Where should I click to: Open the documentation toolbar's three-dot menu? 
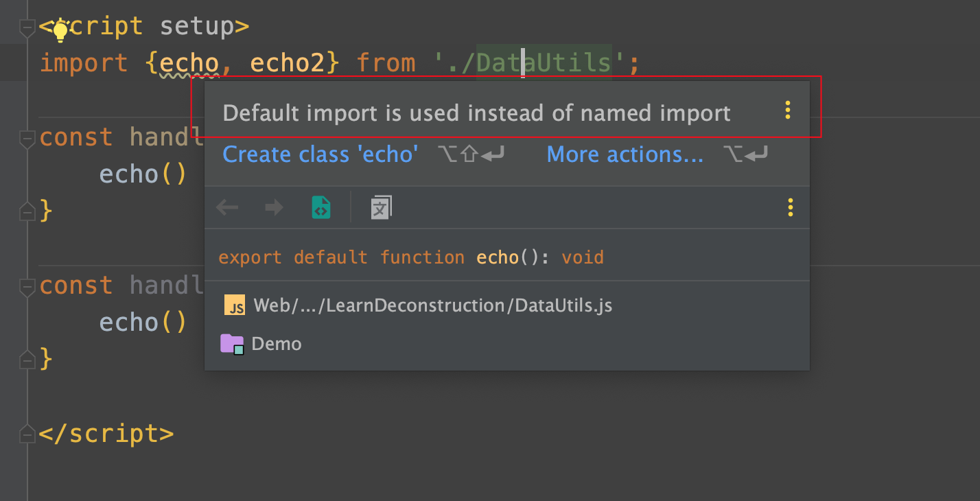point(791,207)
